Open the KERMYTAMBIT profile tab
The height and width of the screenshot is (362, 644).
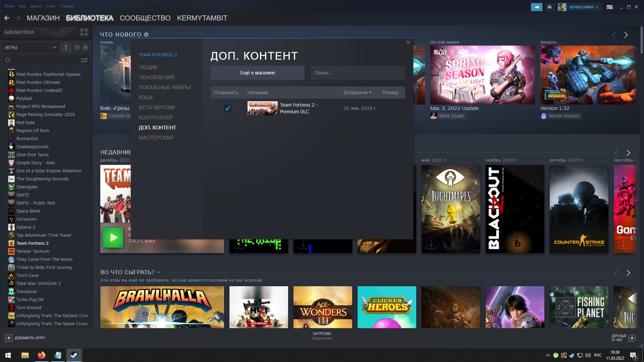202,18
